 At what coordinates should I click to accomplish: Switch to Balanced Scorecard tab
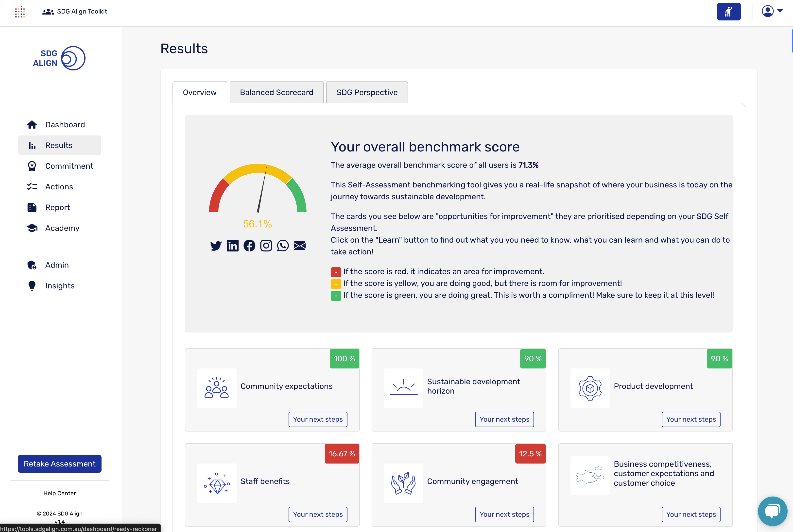pos(276,92)
